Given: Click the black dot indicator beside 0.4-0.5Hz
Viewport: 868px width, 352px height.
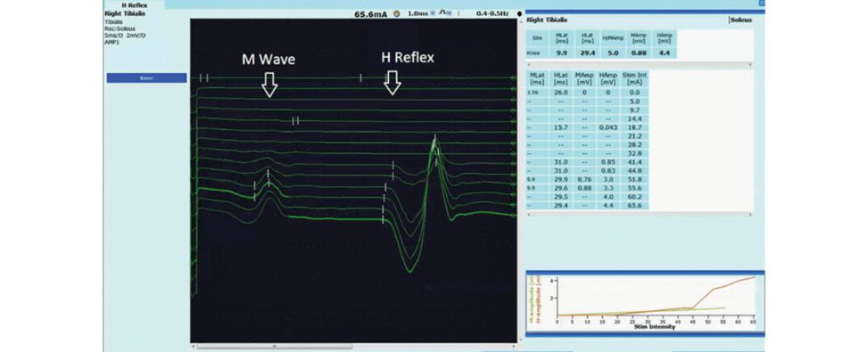Looking at the screenshot, I should pyautogui.click(x=519, y=14).
